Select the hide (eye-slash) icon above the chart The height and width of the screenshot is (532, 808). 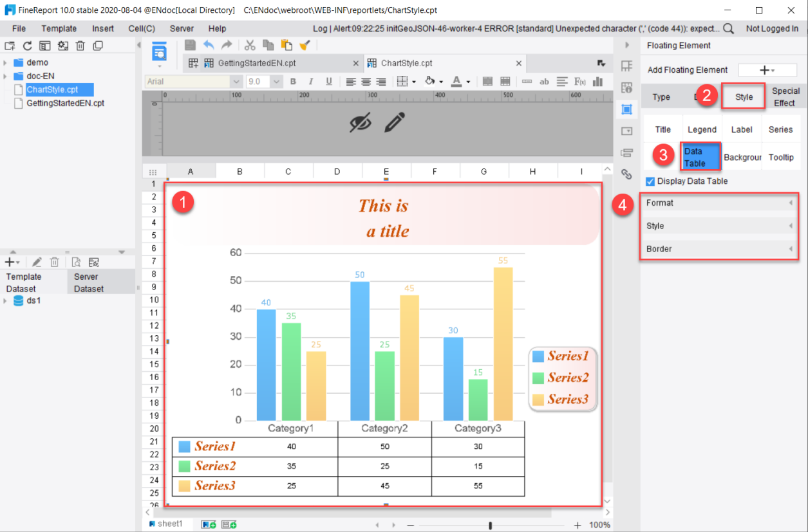[361, 122]
